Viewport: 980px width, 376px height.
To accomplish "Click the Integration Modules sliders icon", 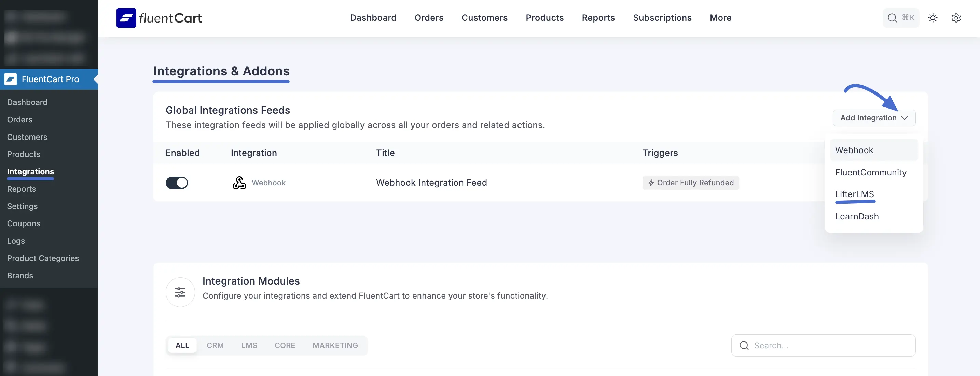I will pyautogui.click(x=180, y=292).
